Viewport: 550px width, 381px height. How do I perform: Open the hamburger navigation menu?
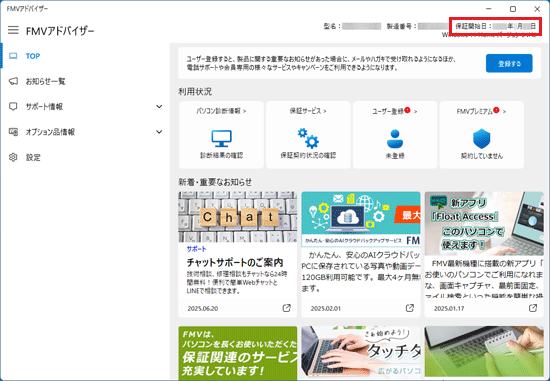coord(13,30)
